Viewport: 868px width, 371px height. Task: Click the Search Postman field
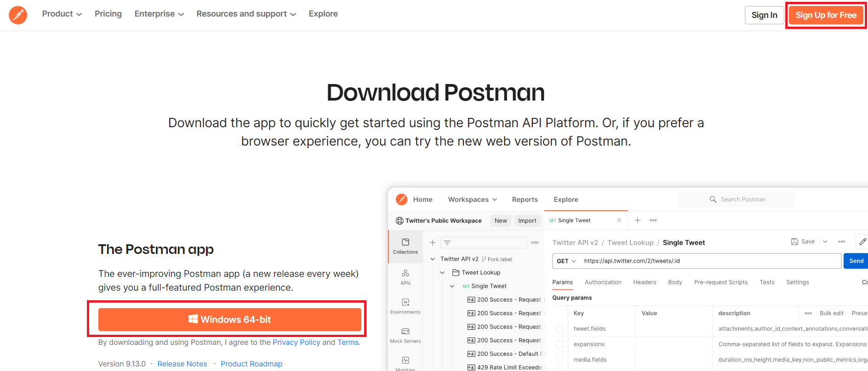(737, 199)
